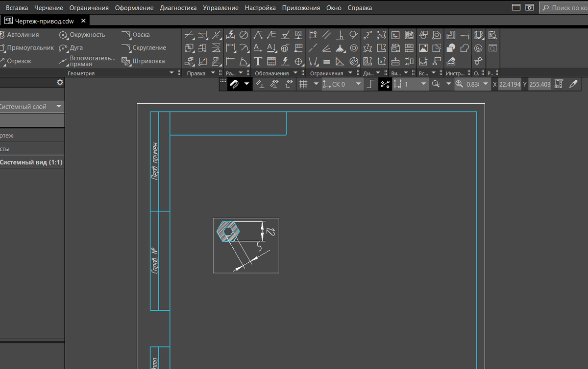The width and height of the screenshot is (588, 369).
Task: Expand the Геометрия panel arrow
Action: (x=171, y=73)
